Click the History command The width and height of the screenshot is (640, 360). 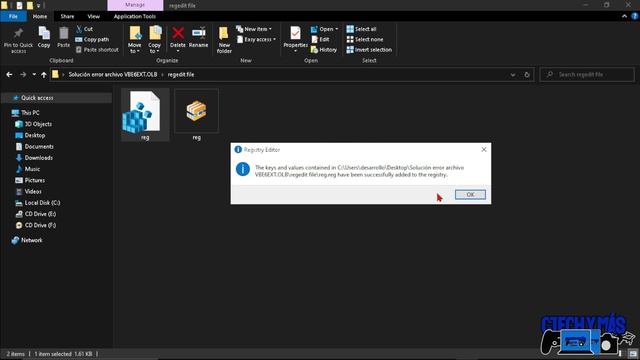(324, 50)
